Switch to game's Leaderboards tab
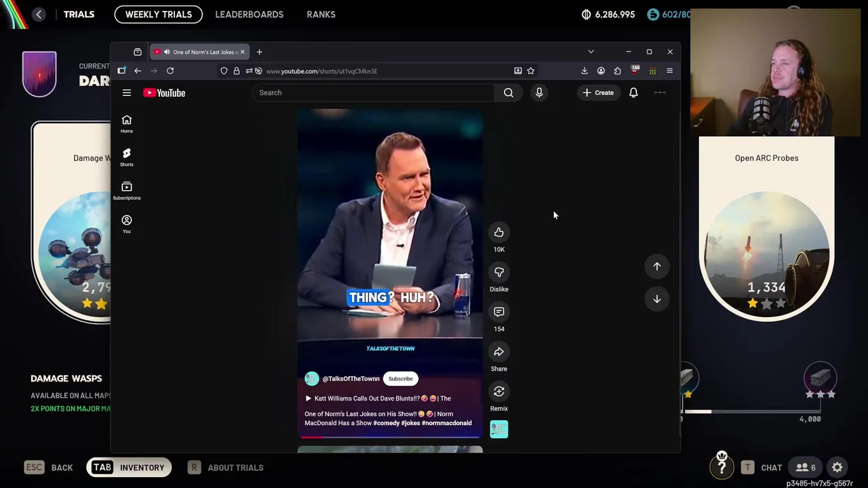The width and height of the screenshot is (868, 488). pyautogui.click(x=250, y=14)
